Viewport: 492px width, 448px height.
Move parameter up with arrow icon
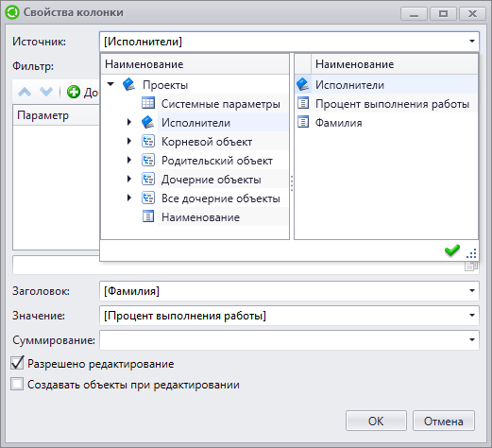(x=25, y=92)
